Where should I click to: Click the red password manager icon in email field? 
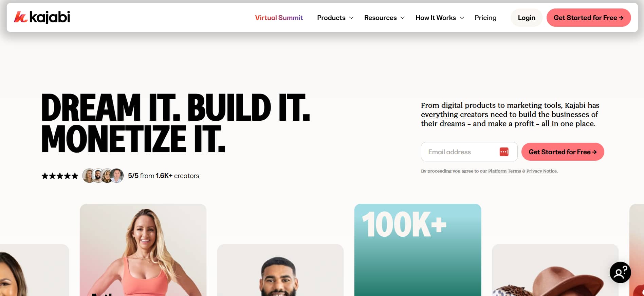[x=504, y=152]
